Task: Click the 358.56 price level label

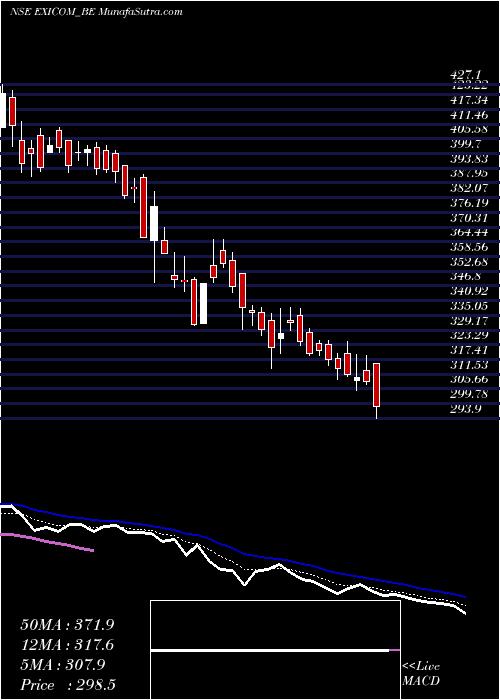Action: pos(469,247)
